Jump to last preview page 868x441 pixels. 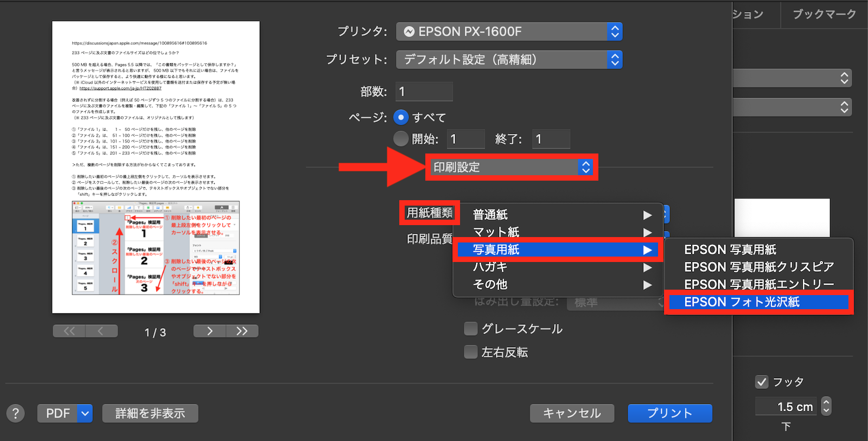point(242,331)
